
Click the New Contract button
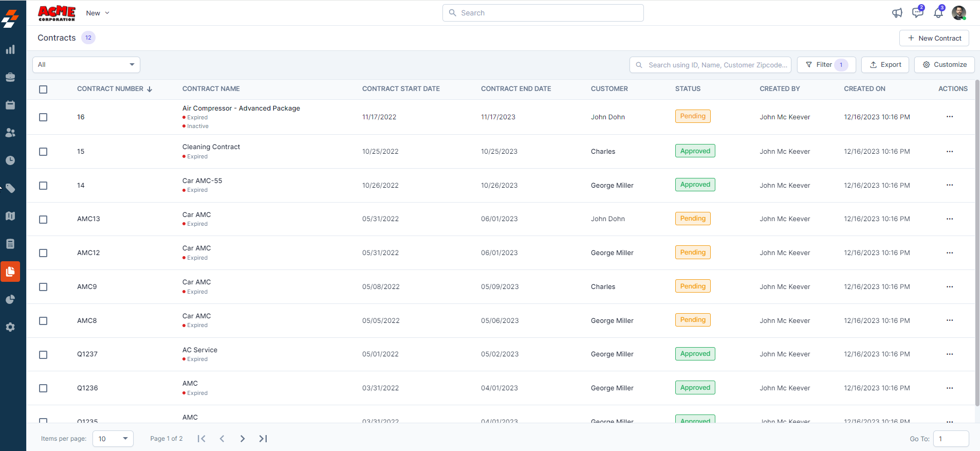pyautogui.click(x=934, y=38)
